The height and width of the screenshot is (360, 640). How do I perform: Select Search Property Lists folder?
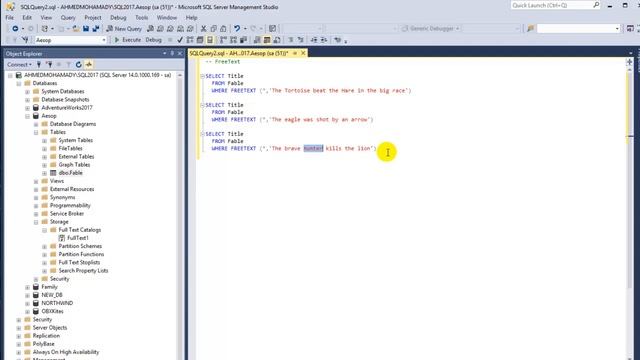click(83, 271)
